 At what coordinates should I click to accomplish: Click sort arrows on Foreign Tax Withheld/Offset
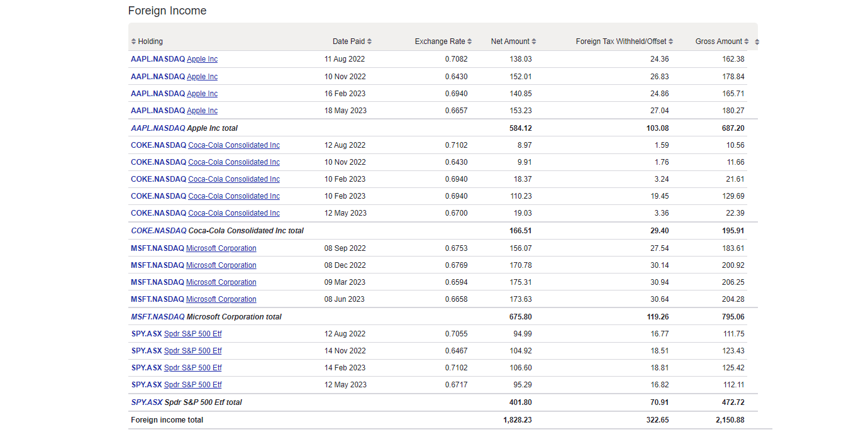point(671,41)
